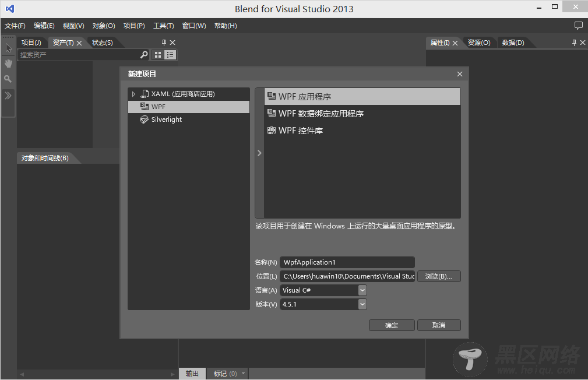
Task: Open the 编辑(E) menu
Action: tap(44, 26)
